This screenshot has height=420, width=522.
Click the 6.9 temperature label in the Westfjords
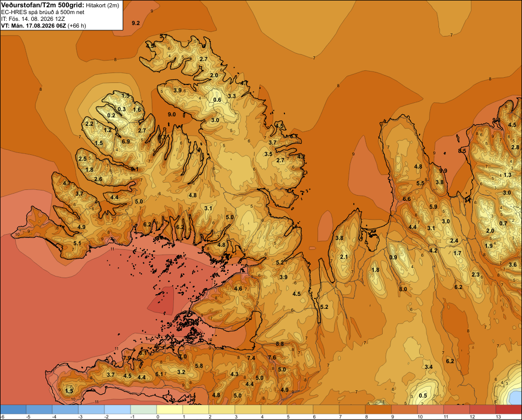[126, 141]
